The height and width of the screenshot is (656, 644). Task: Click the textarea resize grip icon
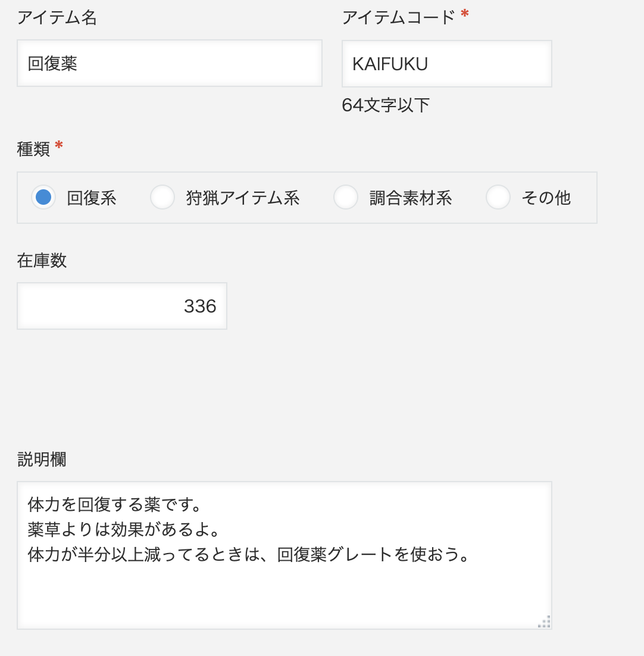(x=544, y=621)
